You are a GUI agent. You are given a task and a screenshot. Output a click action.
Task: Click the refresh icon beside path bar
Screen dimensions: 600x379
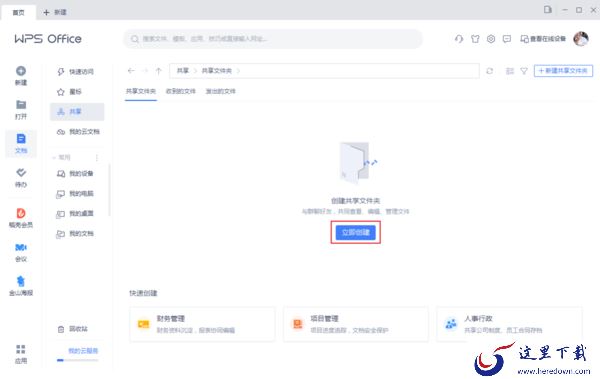[489, 71]
